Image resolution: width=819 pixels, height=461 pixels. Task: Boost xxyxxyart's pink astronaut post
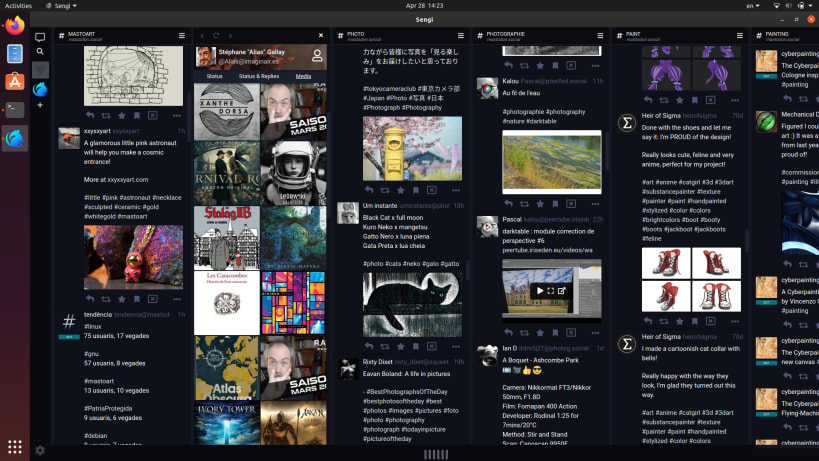click(x=106, y=299)
